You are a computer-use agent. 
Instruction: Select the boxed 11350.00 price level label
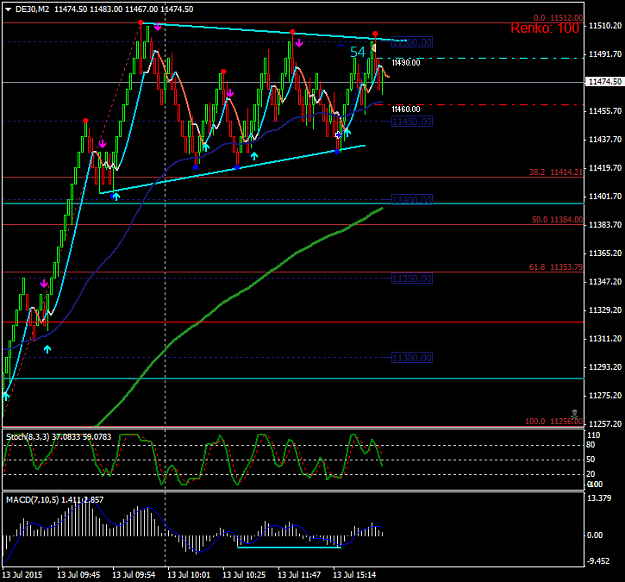pyautogui.click(x=412, y=279)
